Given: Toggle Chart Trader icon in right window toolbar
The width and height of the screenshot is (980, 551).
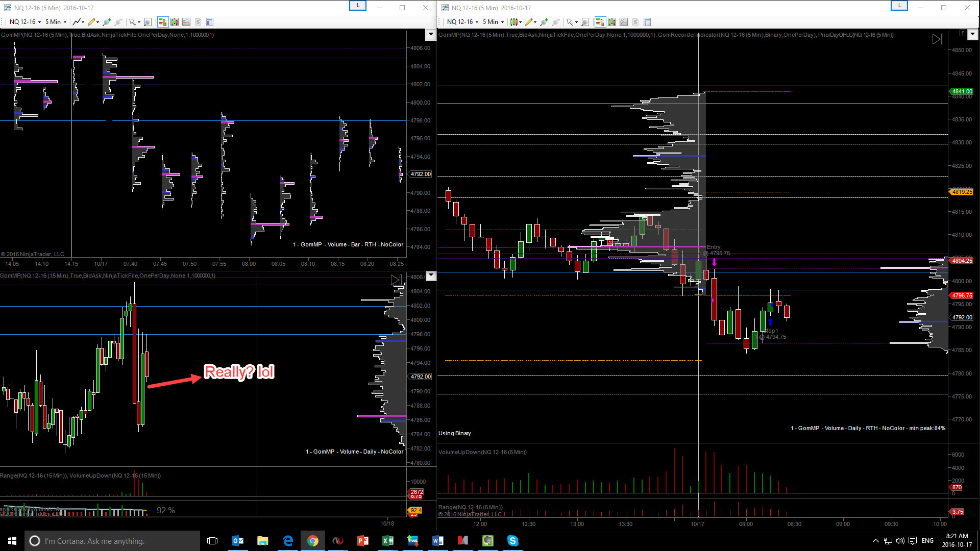Looking at the screenshot, I should 600,22.
